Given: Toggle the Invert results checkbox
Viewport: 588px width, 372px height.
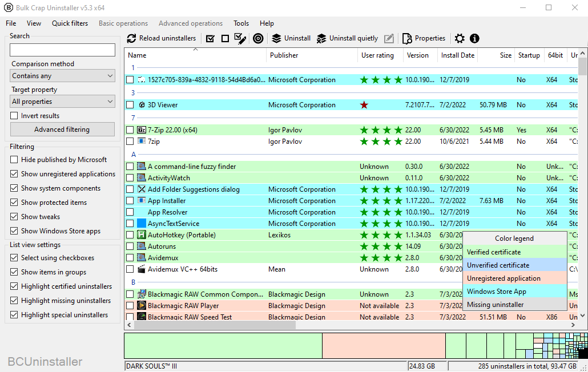Looking at the screenshot, I should pos(14,116).
